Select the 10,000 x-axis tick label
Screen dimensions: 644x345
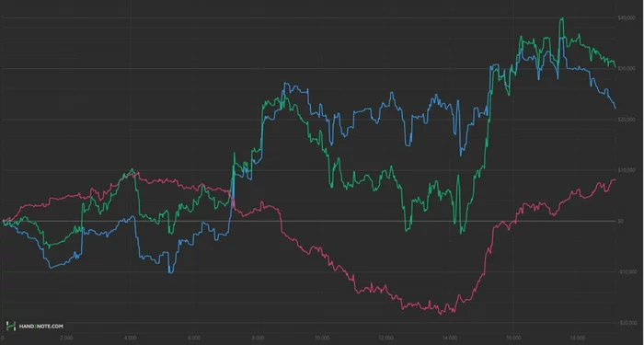coord(322,338)
